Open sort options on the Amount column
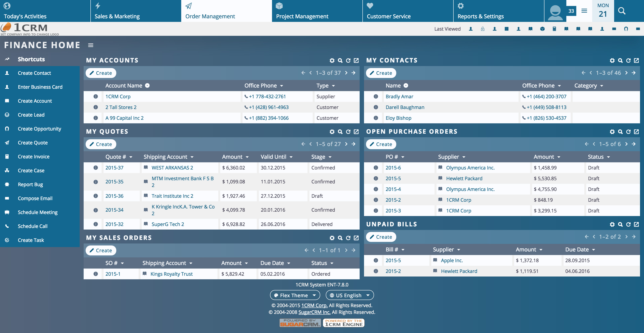Screen dimensions: 644x333 coord(247,157)
